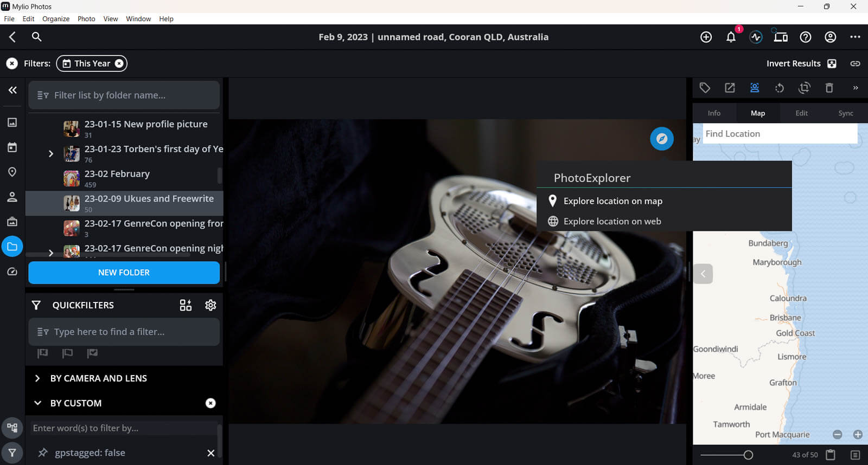Open the Map view in sidebar
Image resolution: width=868 pixels, height=465 pixels.
point(12,172)
